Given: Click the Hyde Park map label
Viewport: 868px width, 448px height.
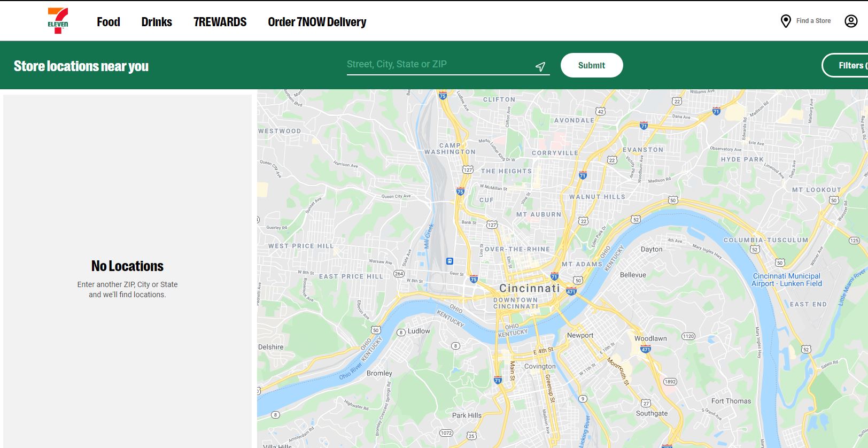Looking at the screenshot, I should 742,159.
